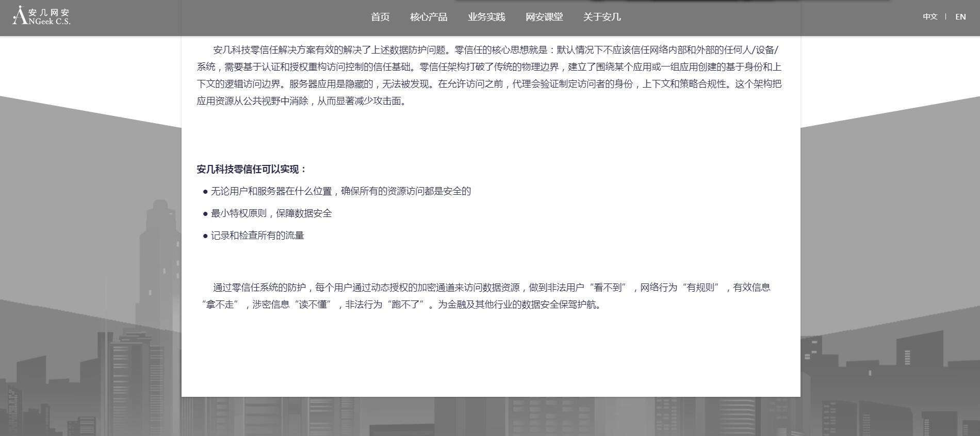The image size is (980, 436).
Task: Click the 安几网安 ANGeek C.S. logo
Action: (41, 15)
